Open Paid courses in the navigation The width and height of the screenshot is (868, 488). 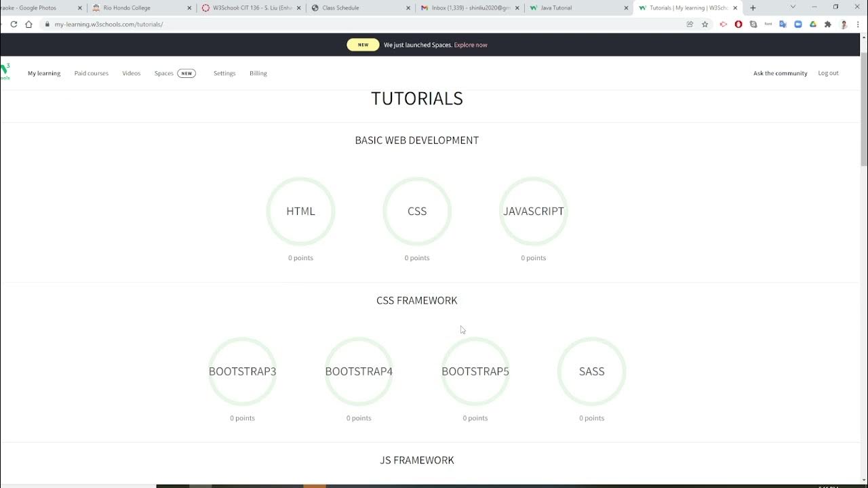click(92, 73)
